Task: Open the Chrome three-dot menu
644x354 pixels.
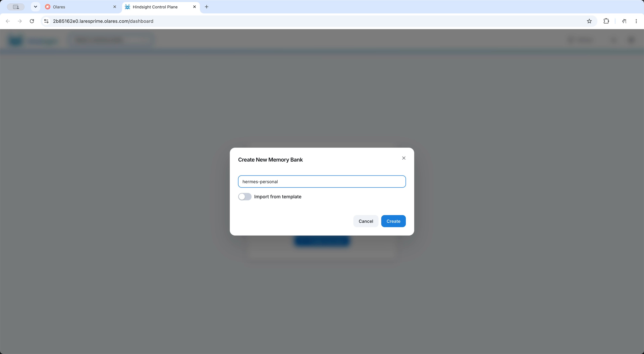Action: coord(636,21)
